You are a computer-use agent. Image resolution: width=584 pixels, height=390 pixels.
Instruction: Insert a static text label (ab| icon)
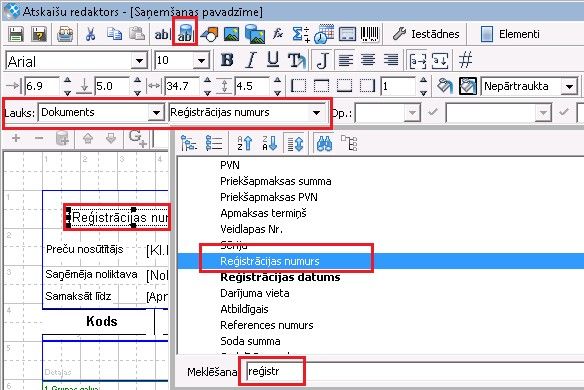point(162,35)
